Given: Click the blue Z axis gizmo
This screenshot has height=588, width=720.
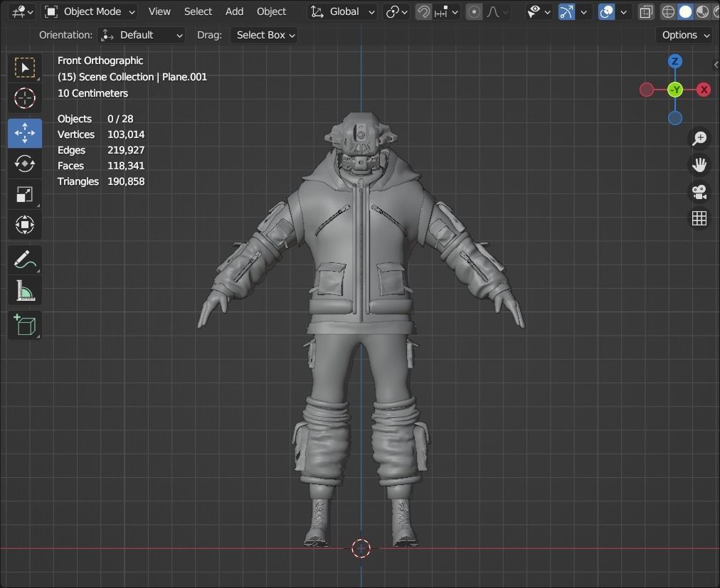Looking at the screenshot, I should (674, 62).
